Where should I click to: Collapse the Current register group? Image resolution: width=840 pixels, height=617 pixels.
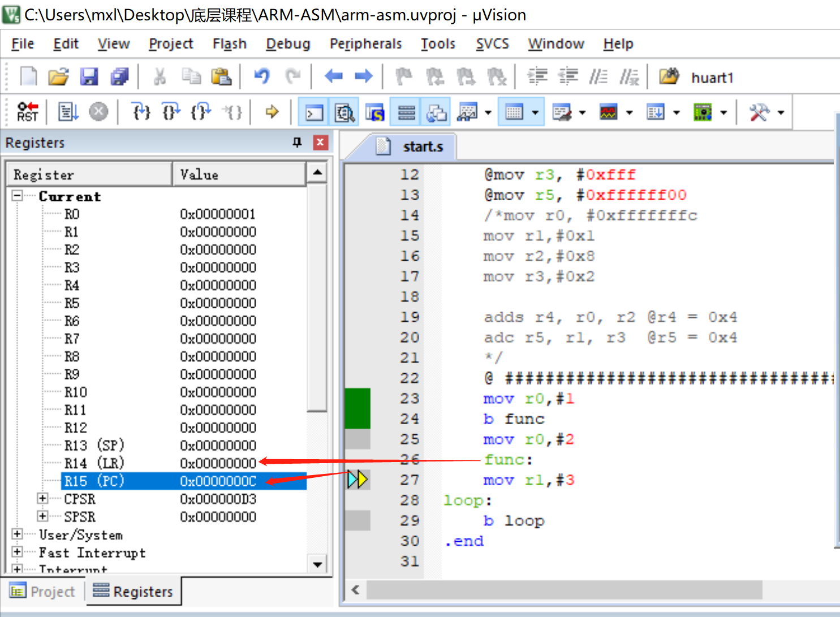point(17,196)
